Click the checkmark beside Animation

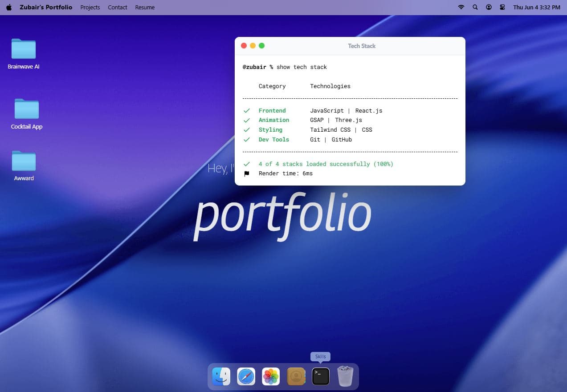[247, 120]
